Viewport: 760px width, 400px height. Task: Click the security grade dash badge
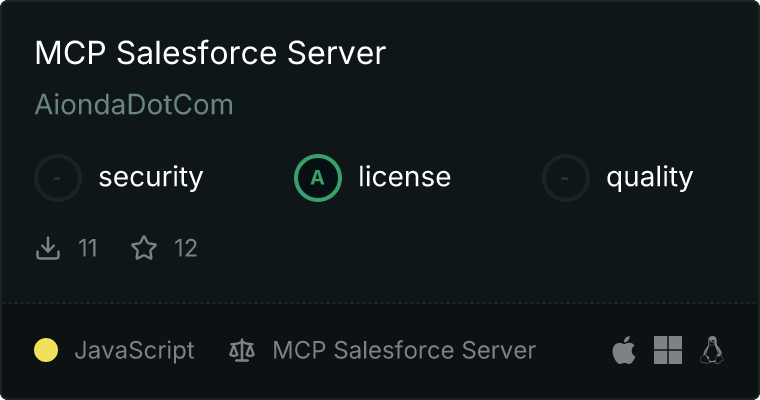coord(58,178)
